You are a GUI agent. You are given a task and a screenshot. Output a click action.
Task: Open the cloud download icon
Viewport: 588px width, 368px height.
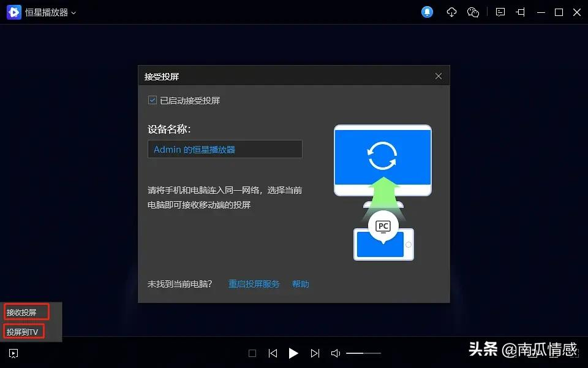point(451,12)
